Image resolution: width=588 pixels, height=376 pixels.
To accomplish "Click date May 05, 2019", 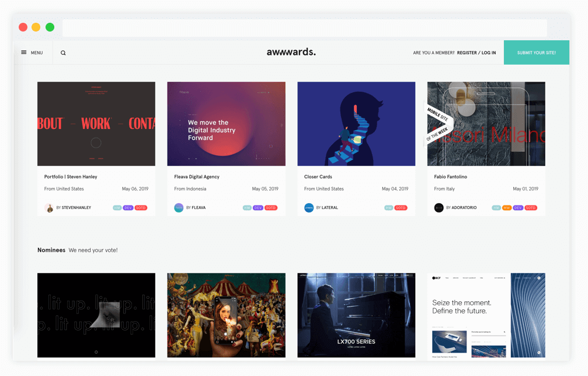I will click(265, 189).
